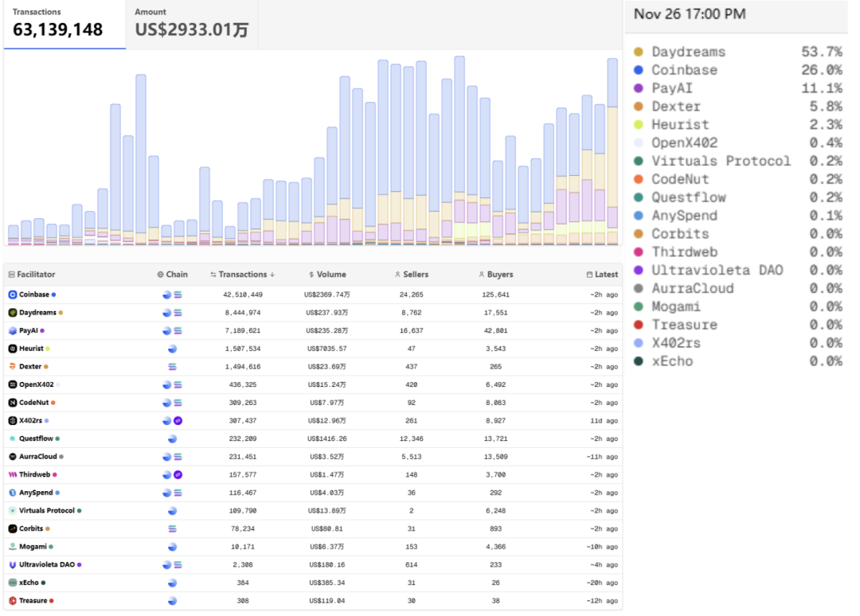Screen dimensions: 860x616
Task: Click the Coinbase logo icon in table
Action: (x=13, y=294)
